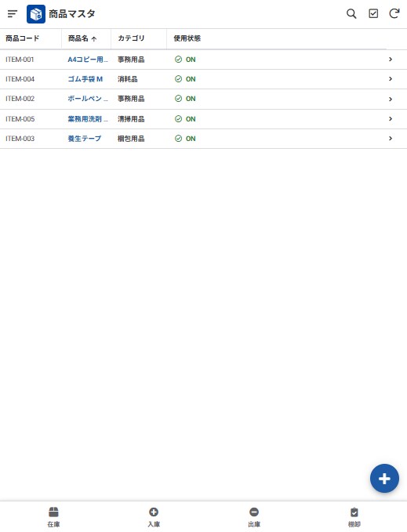Expand the ITEM-005 row chevron
The image size is (407, 532).
tap(391, 119)
